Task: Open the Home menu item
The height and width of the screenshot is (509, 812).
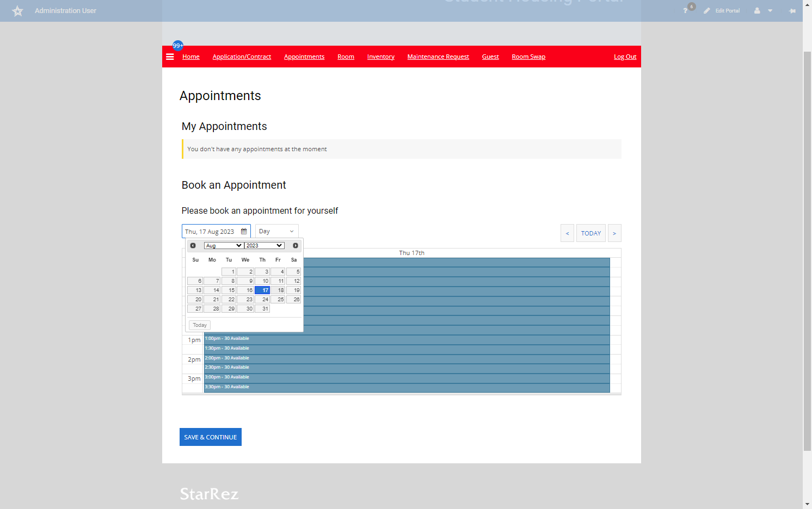Action: click(191, 57)
